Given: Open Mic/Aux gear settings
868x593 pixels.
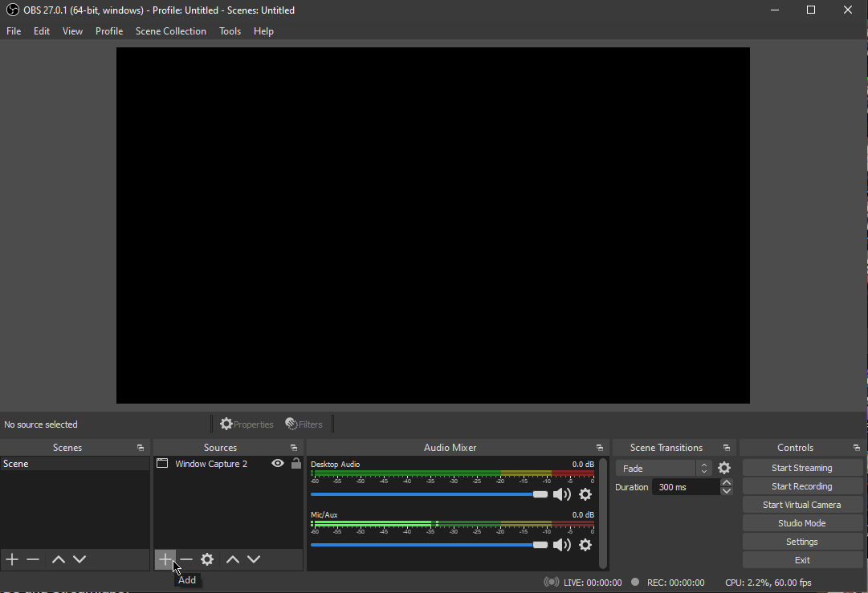Looking at the screenshot, I should (x=585, y=545).
